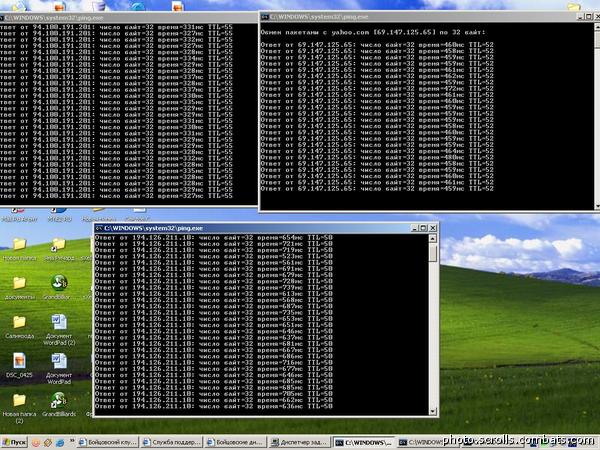The image size is (600, 450).
Task: Click title bar of the 194.126.211.10 ping window
Action: [x=266, y=228]
